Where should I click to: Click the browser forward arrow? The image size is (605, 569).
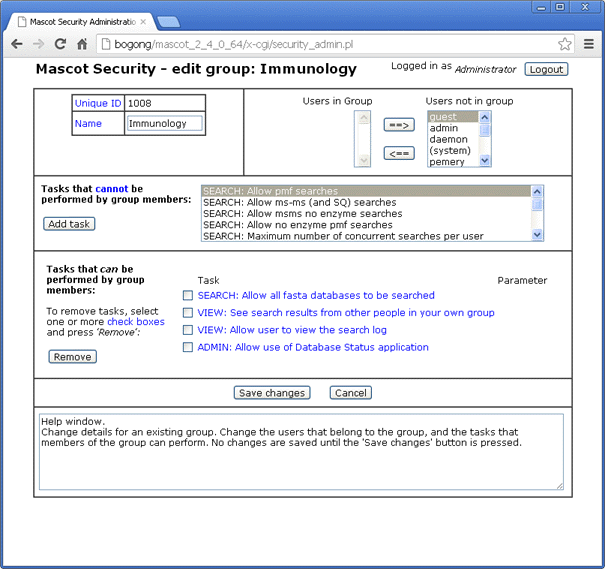[x=39, y=44]
